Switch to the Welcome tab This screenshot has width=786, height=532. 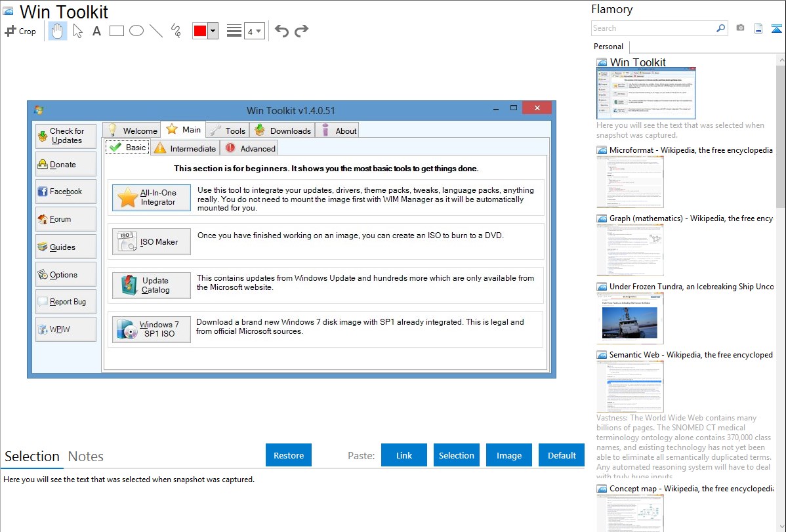tap(132, 131)
